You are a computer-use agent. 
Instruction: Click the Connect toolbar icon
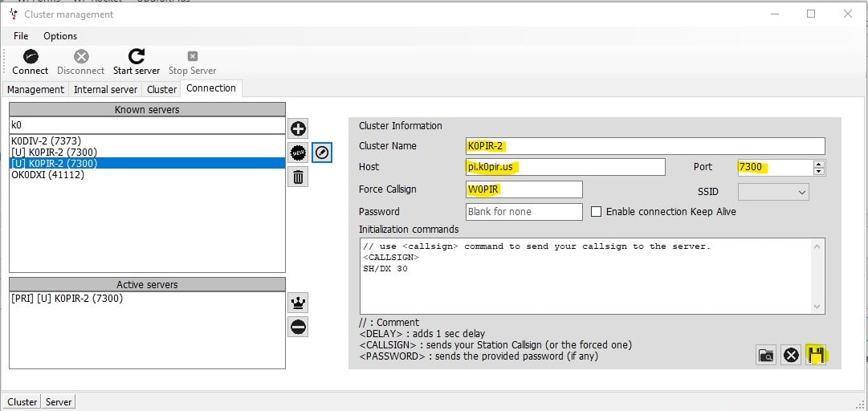pyautogui.click(x=30, y=57)
